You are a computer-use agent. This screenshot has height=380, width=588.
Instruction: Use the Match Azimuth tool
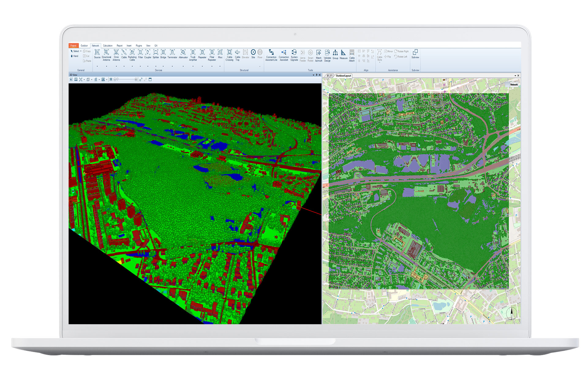(318, 55)
